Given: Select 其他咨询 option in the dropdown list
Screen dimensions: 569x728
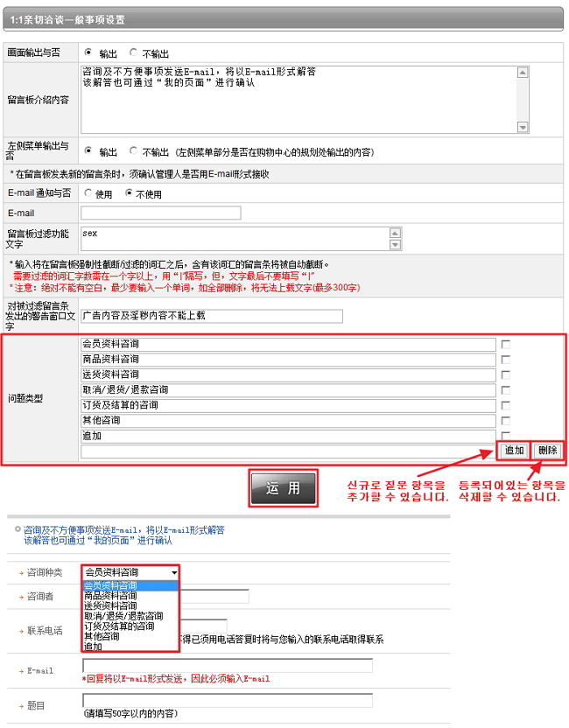Looking at the screenshot, I should 101,637.
